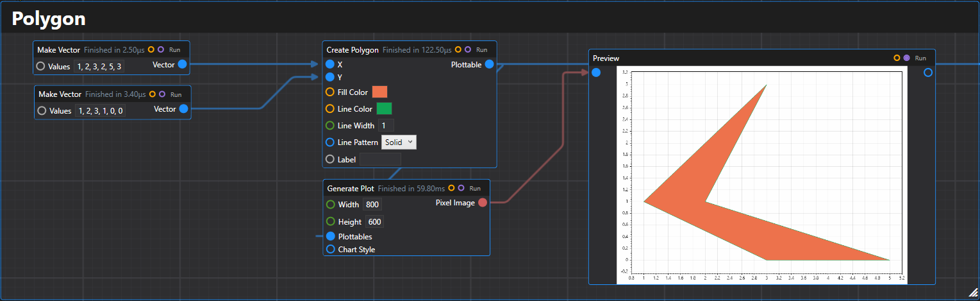Click the resize grip at bottom-right corner
This screenshot has width=980, height=301.
click(x=973, y=293)
